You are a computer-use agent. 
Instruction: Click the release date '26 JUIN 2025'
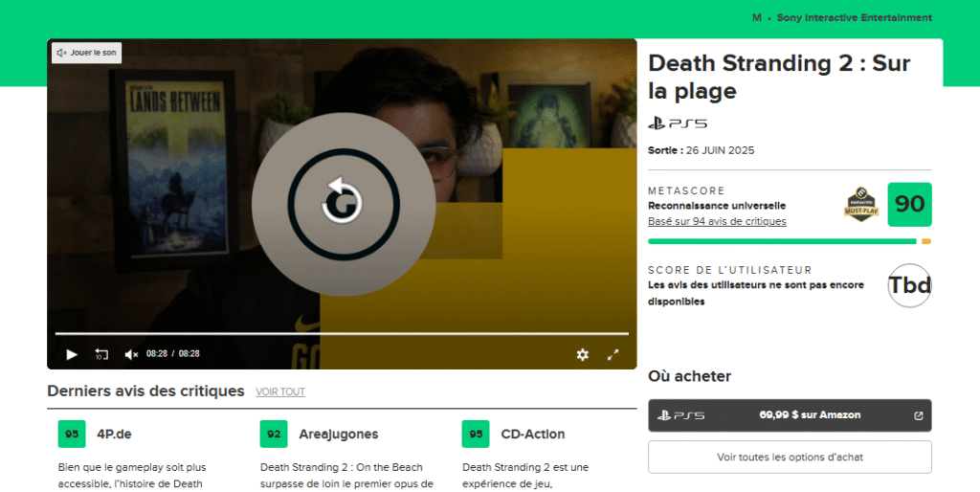tap(720, 150)
